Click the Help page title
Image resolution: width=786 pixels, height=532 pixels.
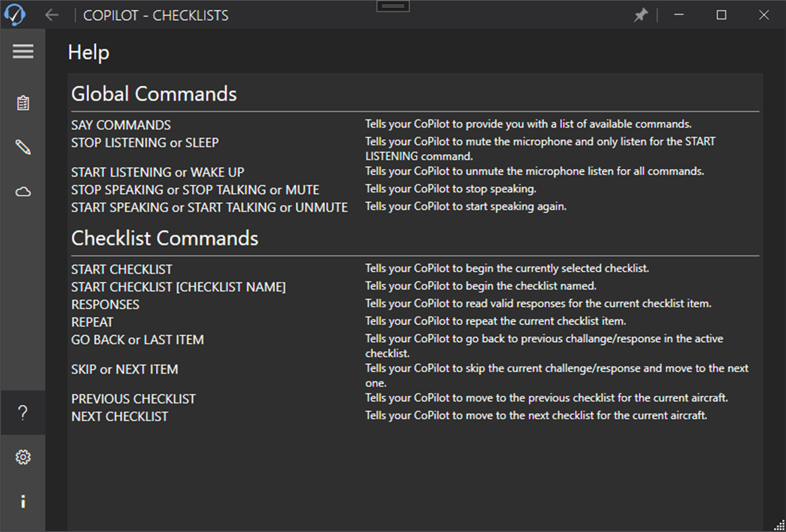pyautogui.click(x=88, y=52)
